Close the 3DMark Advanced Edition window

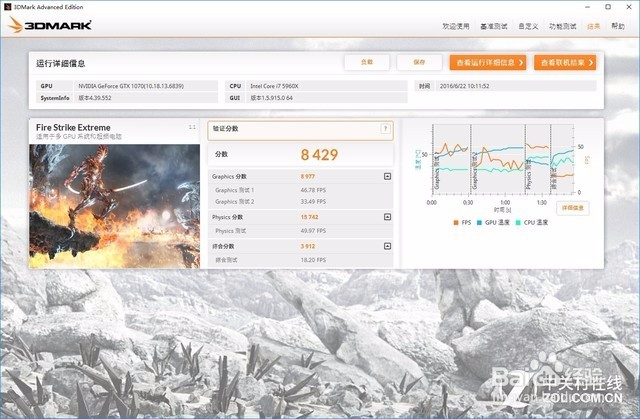coord(629,7)
